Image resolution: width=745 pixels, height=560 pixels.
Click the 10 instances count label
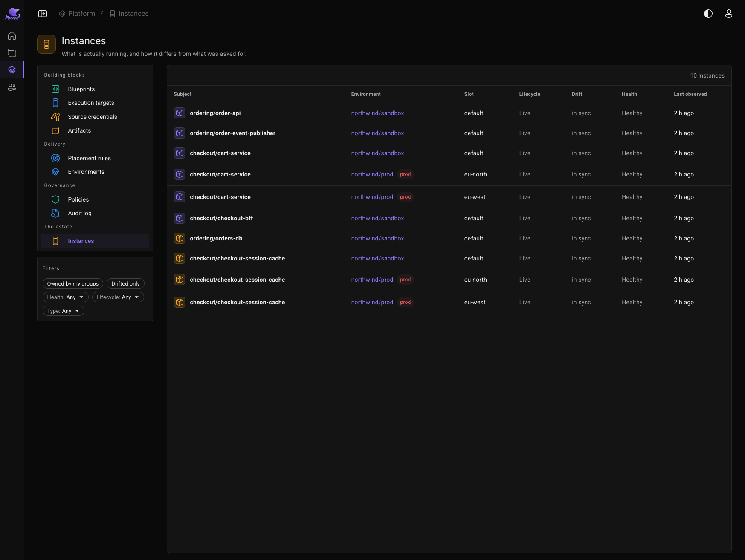tap(707, 75)
